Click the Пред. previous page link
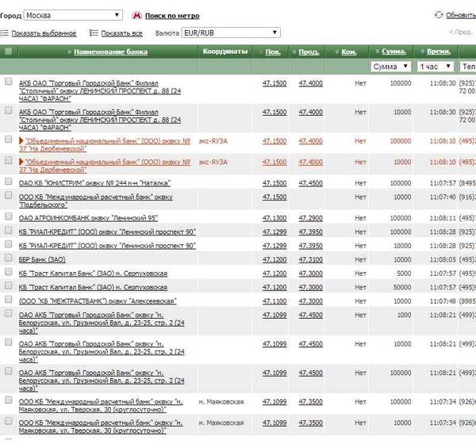The width and height of the screenshot is (476, 448). (461, 33)
